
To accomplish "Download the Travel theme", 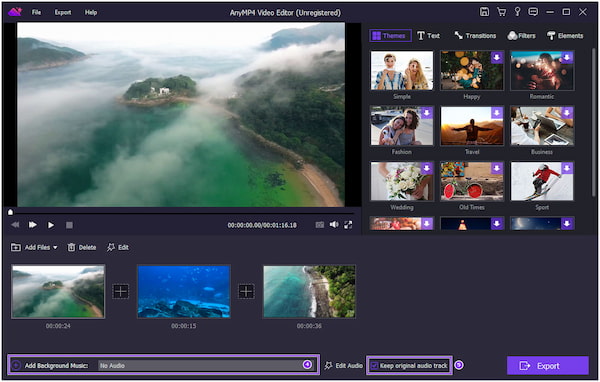I will [497, 113].
